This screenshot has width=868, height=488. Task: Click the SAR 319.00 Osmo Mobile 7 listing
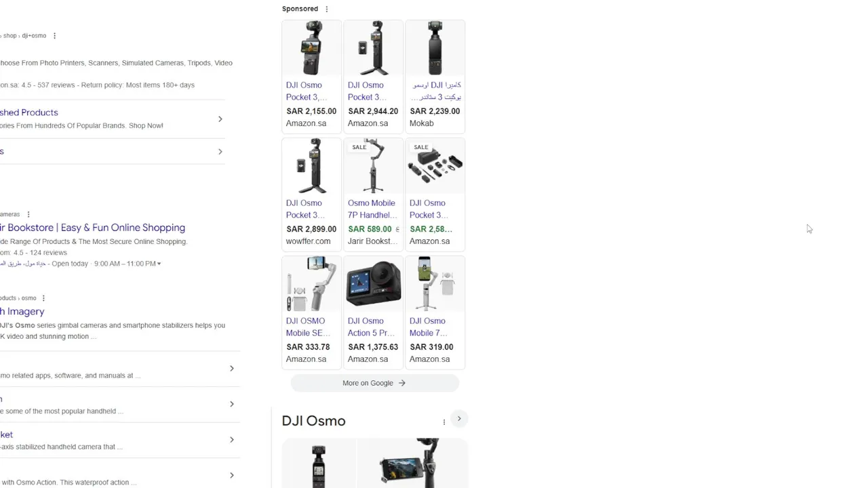pos(435,311)
